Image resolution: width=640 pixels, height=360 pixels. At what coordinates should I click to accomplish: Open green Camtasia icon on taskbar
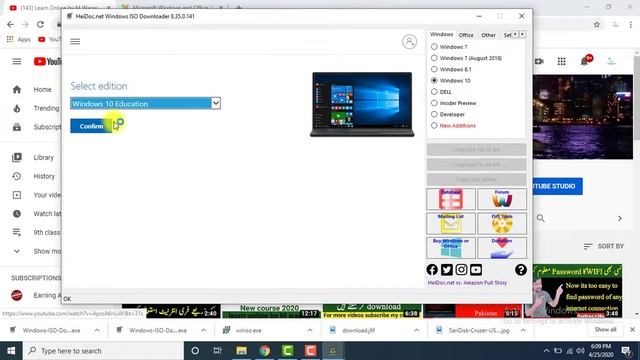287,351
